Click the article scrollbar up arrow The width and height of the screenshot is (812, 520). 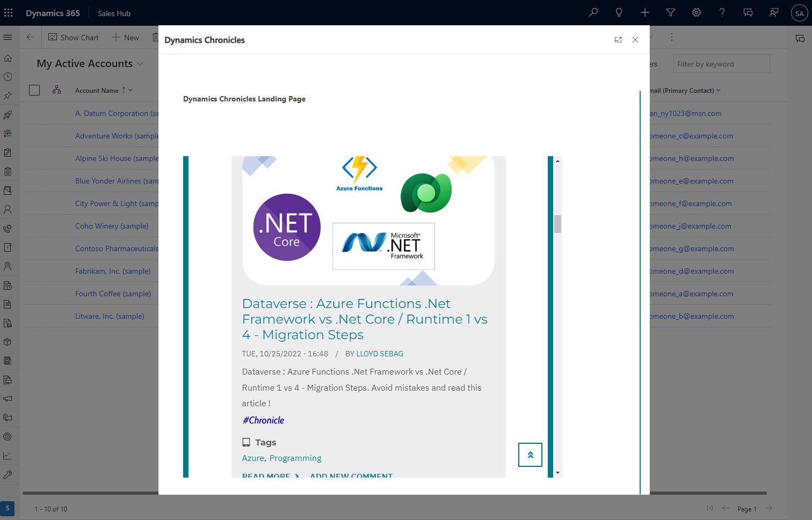tap(558, 160)
